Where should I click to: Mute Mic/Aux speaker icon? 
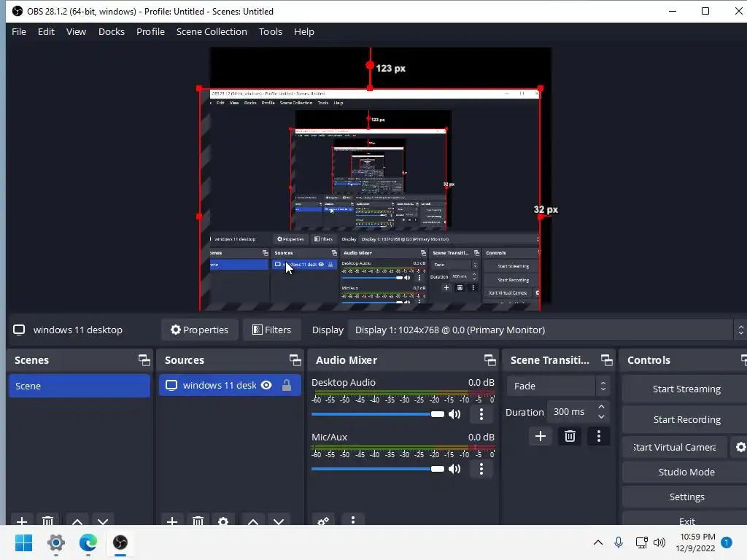point(454,469)
